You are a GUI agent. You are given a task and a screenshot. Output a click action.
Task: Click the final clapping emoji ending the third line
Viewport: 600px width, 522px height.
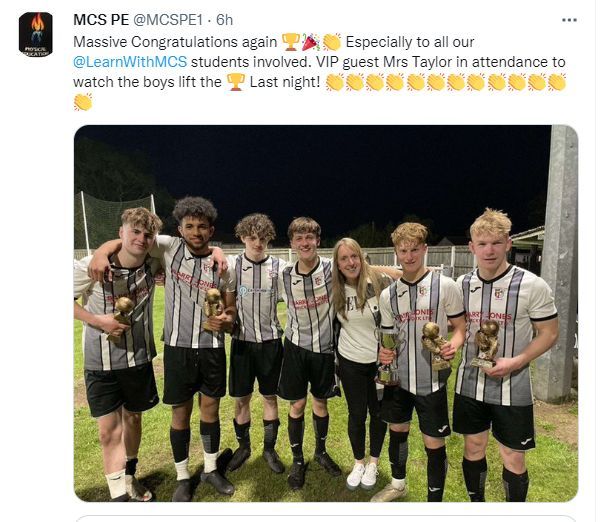coord(557,82)
